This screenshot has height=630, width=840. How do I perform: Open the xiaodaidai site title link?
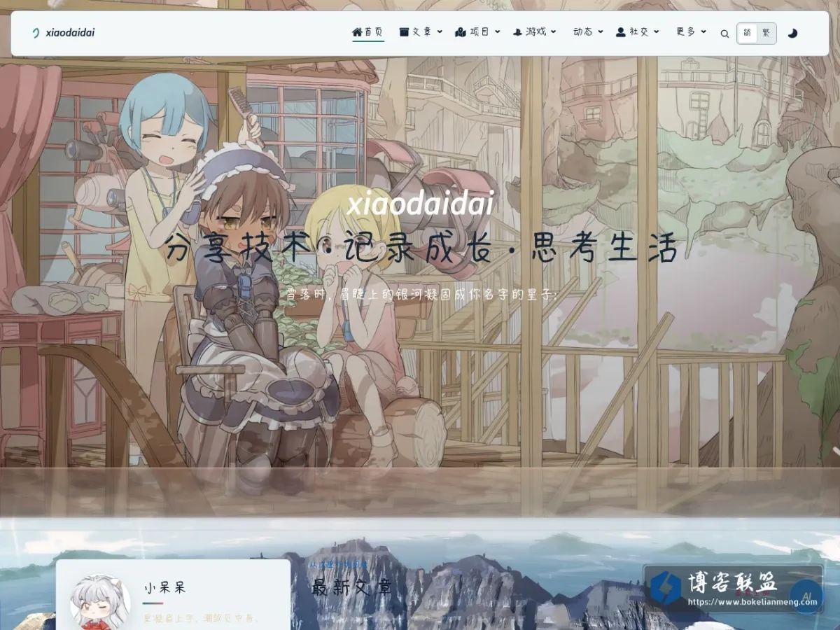[70, 33]
